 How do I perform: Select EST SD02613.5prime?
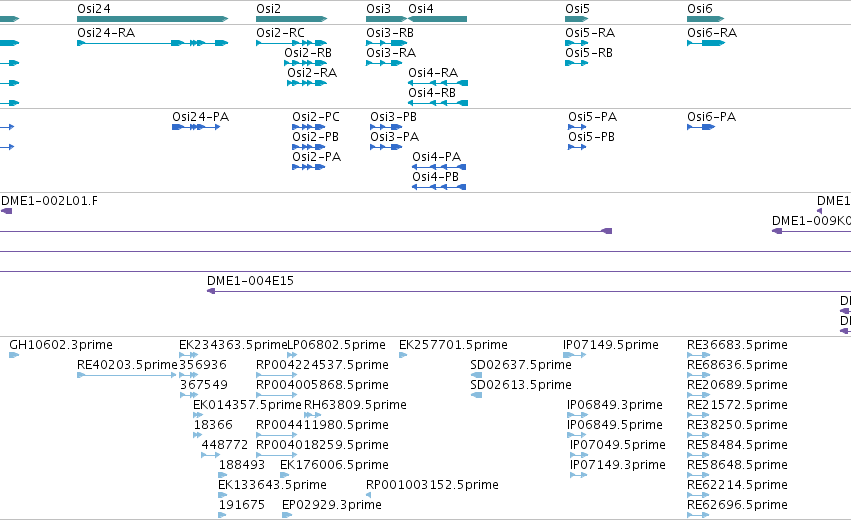476,395
